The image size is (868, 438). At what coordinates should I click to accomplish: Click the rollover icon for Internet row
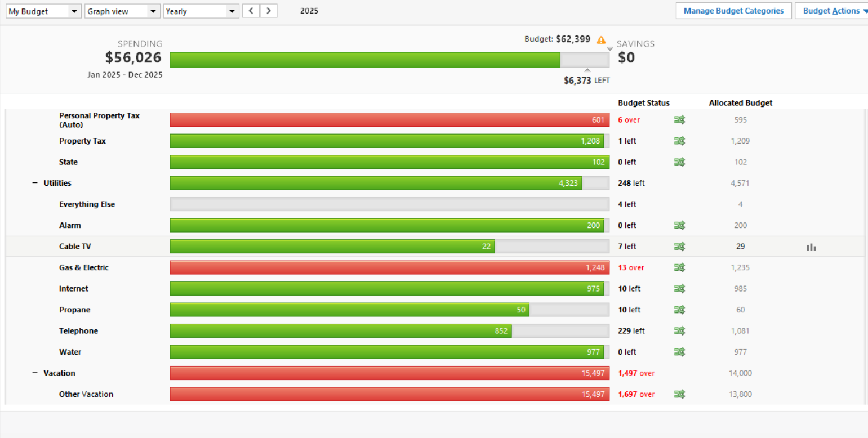point(679,289)
